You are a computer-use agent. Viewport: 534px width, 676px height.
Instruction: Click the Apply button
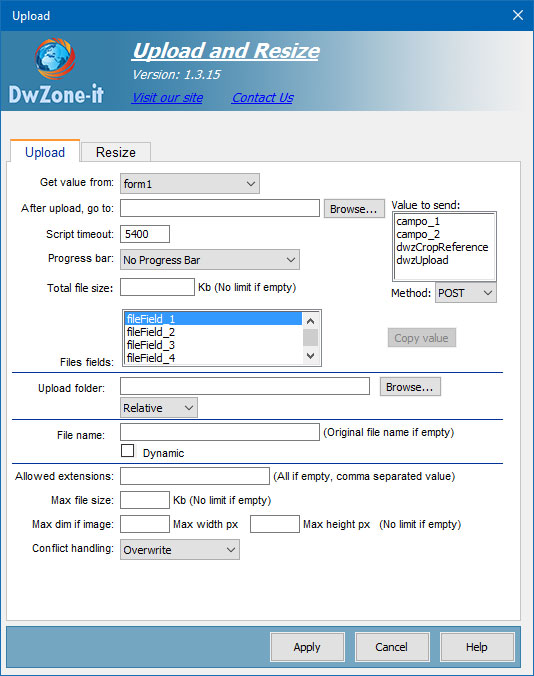click(307, 647)
